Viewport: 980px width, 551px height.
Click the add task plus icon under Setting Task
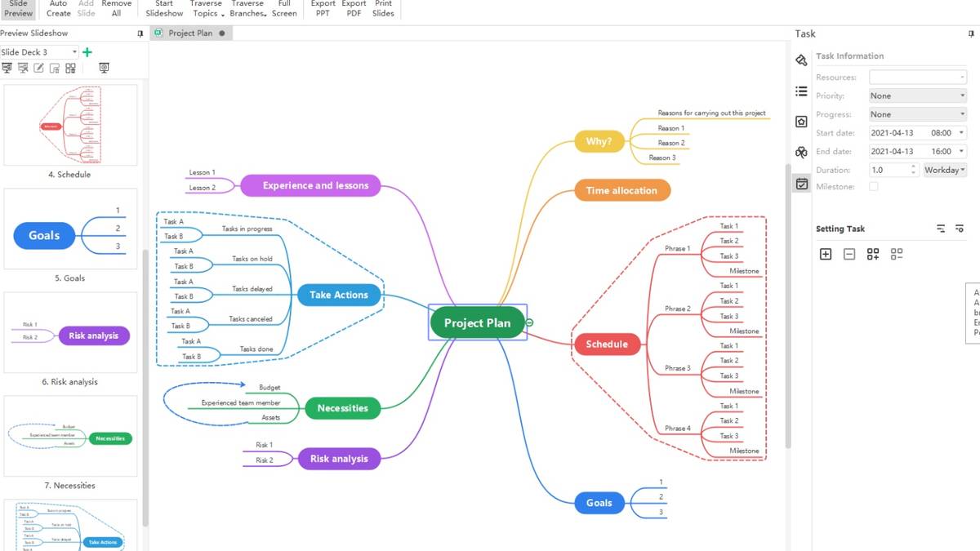pos(826,254)
